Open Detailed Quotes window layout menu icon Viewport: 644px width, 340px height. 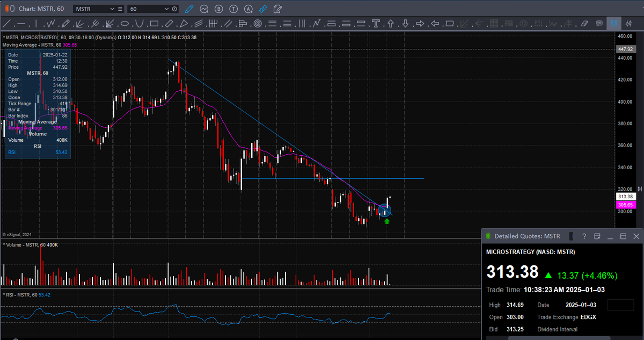coord(597,236)
